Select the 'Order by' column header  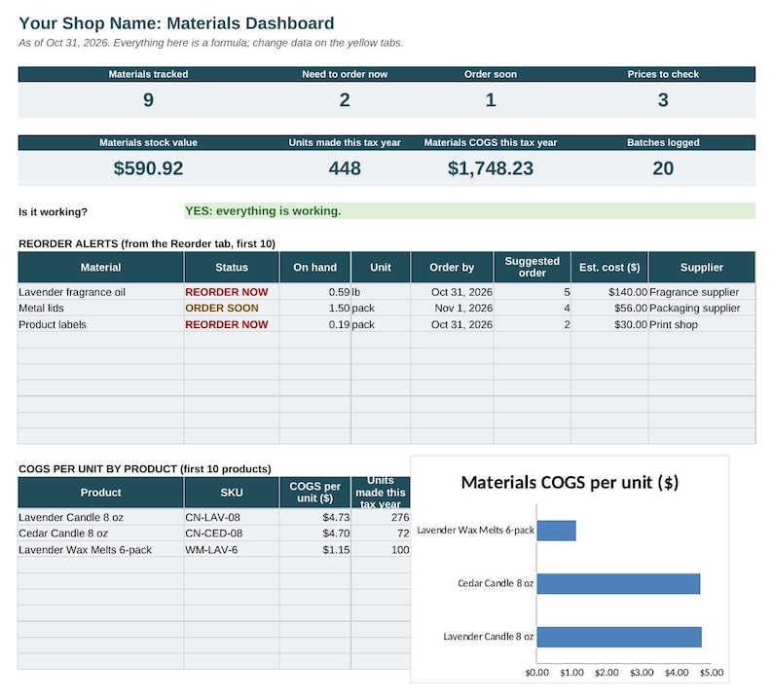(452, 267)
